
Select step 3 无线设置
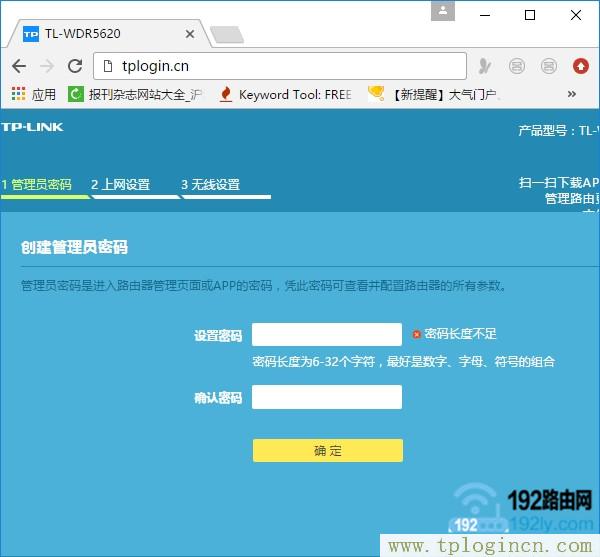211,185
